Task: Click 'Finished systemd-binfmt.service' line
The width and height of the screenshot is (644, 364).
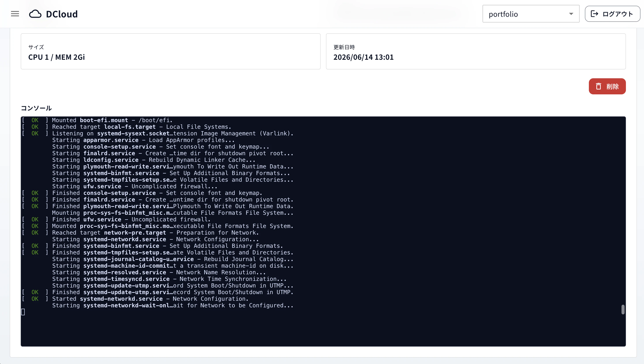Action: pos(152,246)
